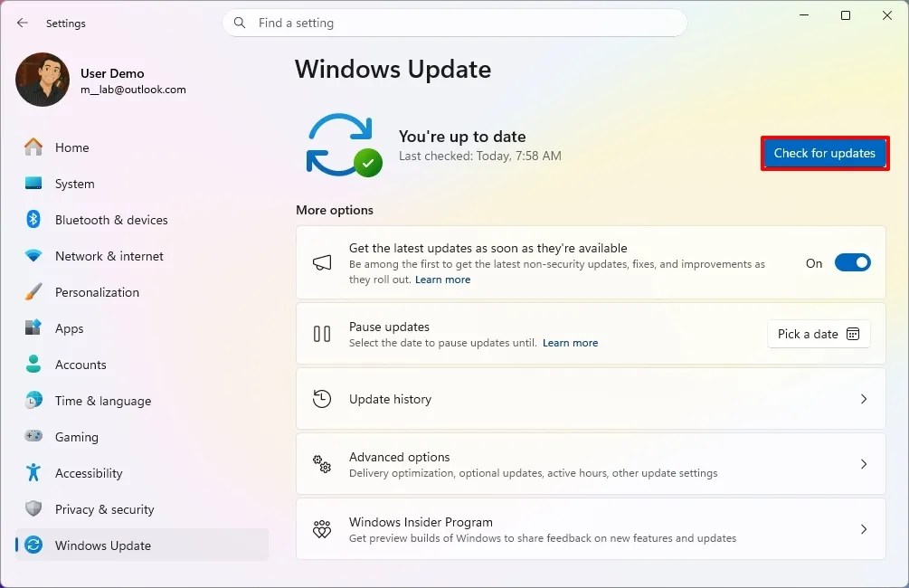Image resolution: width=909 pixels, height=588 pixels.
Task: Click the Windows Update page heading
Action: pyautogui.click(x=393, y=69)
